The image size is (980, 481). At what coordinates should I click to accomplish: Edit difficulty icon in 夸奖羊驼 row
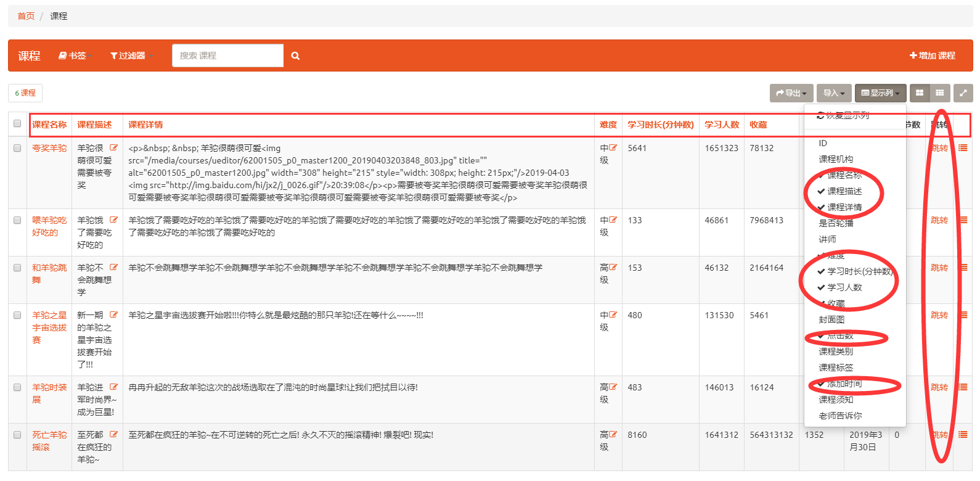613,148
